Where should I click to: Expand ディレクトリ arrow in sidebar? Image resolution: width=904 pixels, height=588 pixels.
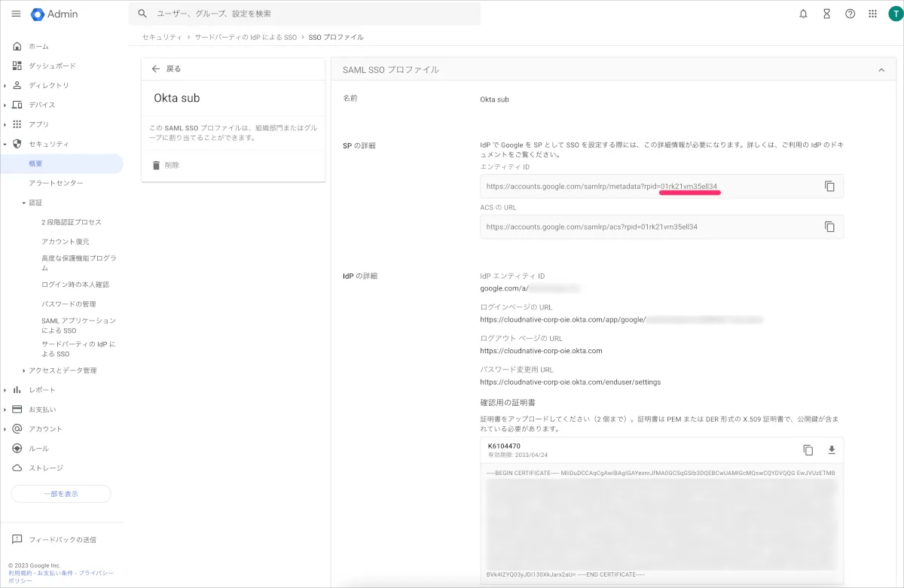5,85
